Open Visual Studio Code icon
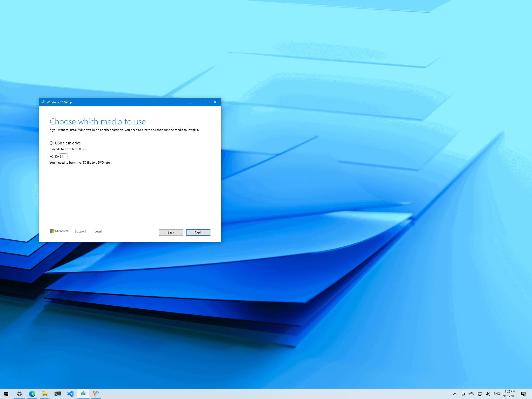 pos(70,393)
